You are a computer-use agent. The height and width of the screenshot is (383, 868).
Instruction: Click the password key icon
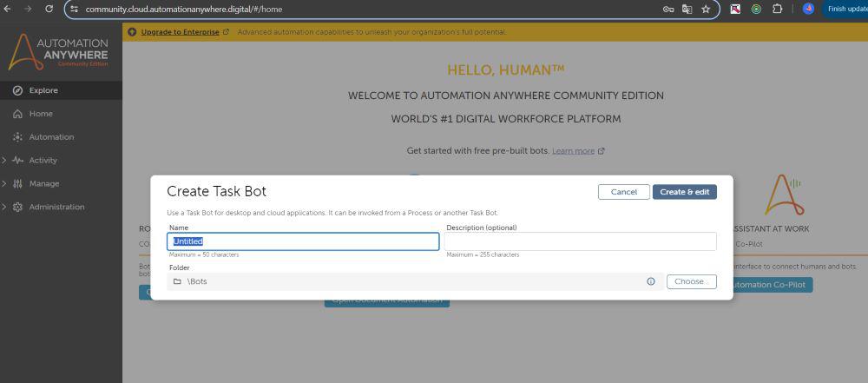668,9
